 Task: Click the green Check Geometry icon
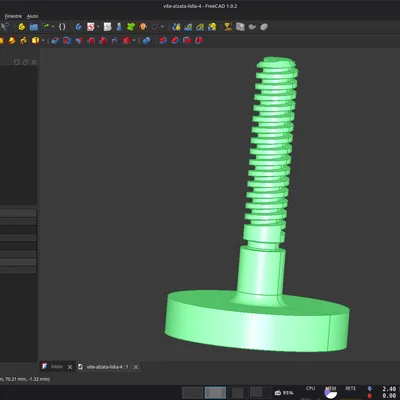coord(131,27)
